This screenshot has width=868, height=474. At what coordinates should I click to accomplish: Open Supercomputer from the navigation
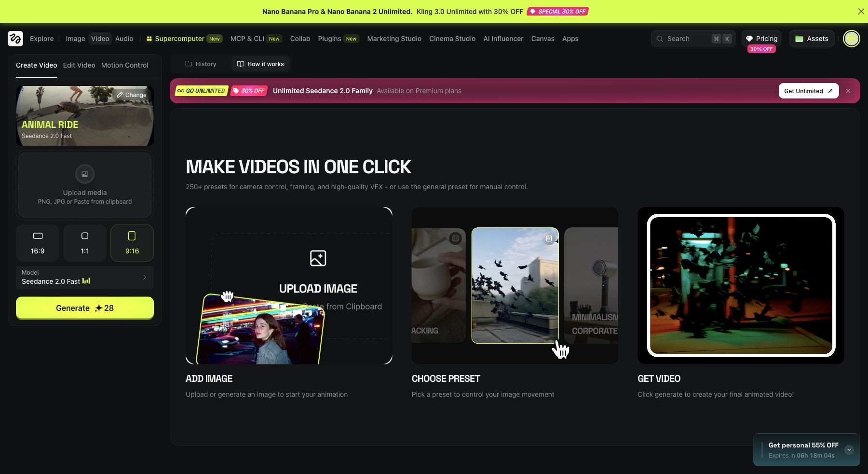pyautogui.click(x=184, y=39)
